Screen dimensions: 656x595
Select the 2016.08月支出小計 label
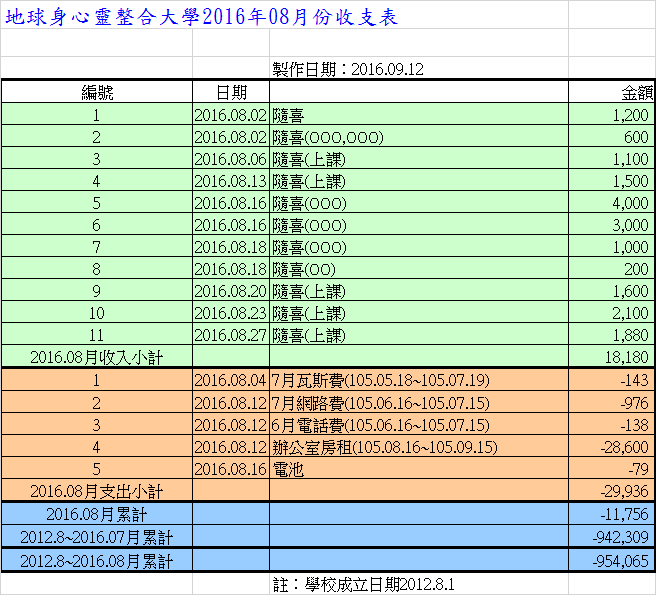pyautogui.click(x=97, y=491)
